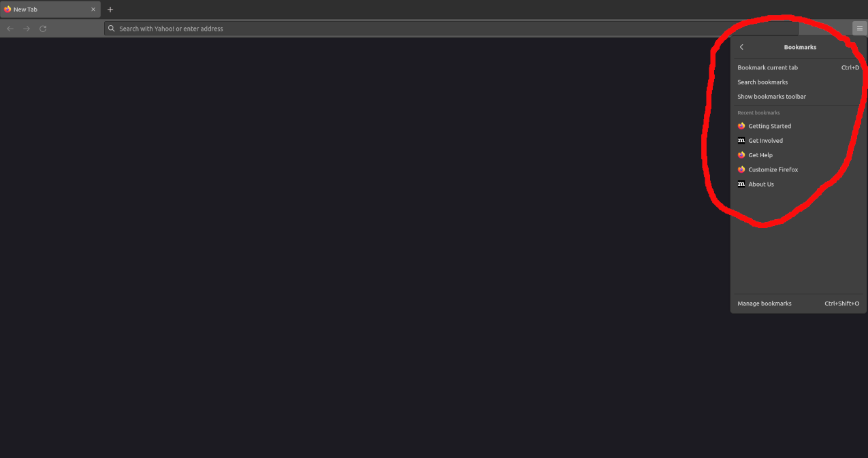Click the Firefox icon beside Getting Started
This screenshot has width=868, height=458.
pos(741,126)
